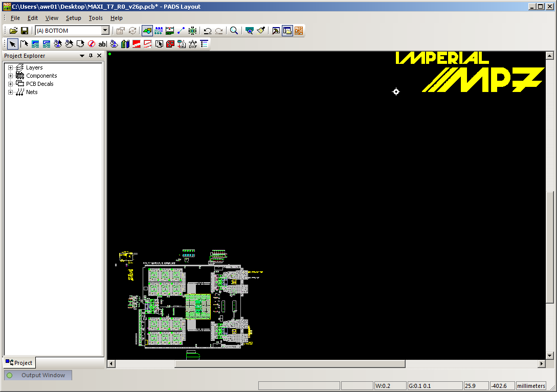Expand the Nets tree node
Screen dimensions: 557x392
[10, 92]
